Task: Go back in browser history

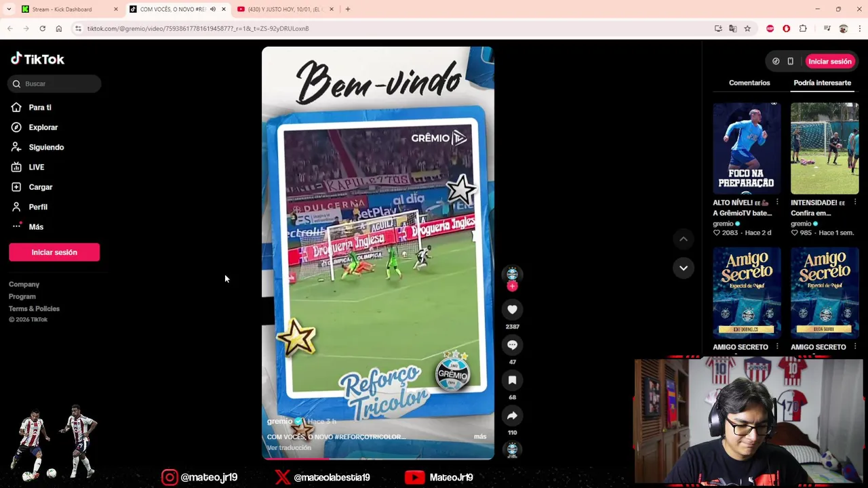Action: coord(9,28)
